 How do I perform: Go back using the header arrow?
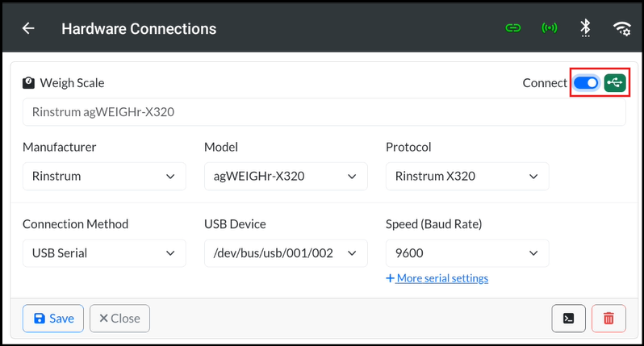pos(28,28)
